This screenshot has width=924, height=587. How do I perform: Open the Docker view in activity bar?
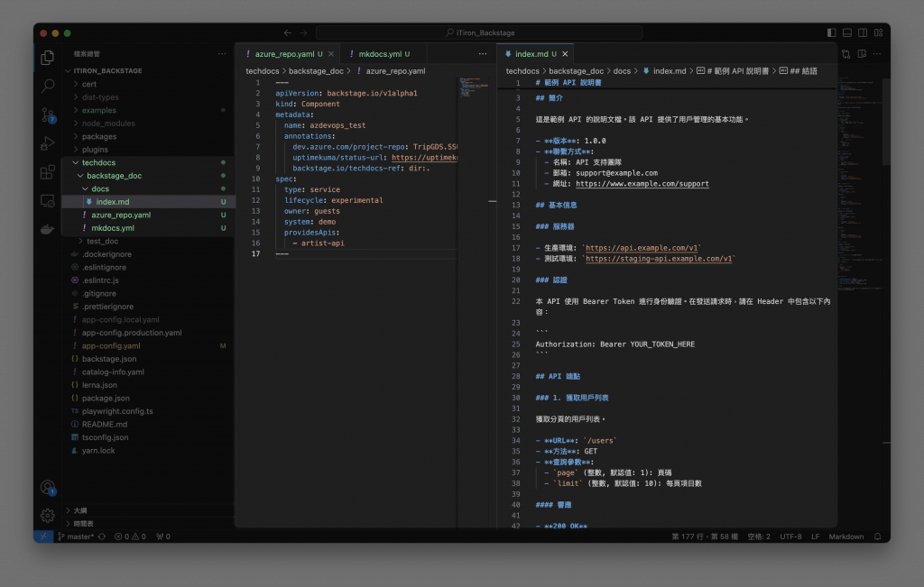[48, 229]
